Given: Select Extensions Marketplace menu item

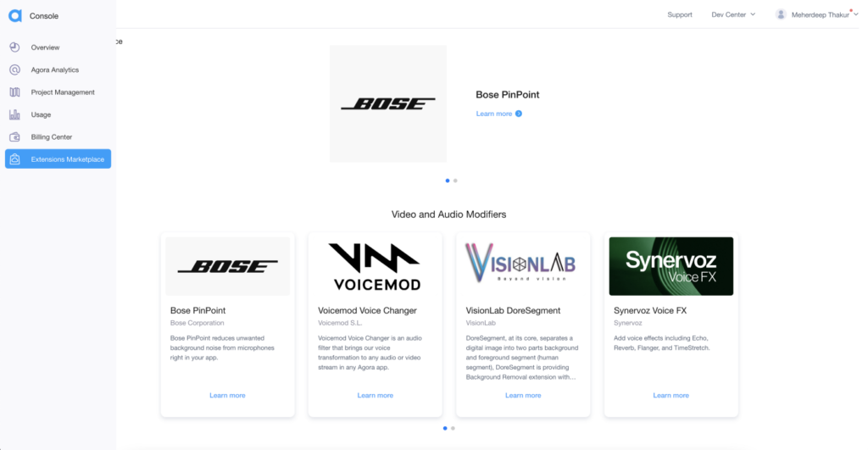Looking at the screenshot, I should pos(58,158).
